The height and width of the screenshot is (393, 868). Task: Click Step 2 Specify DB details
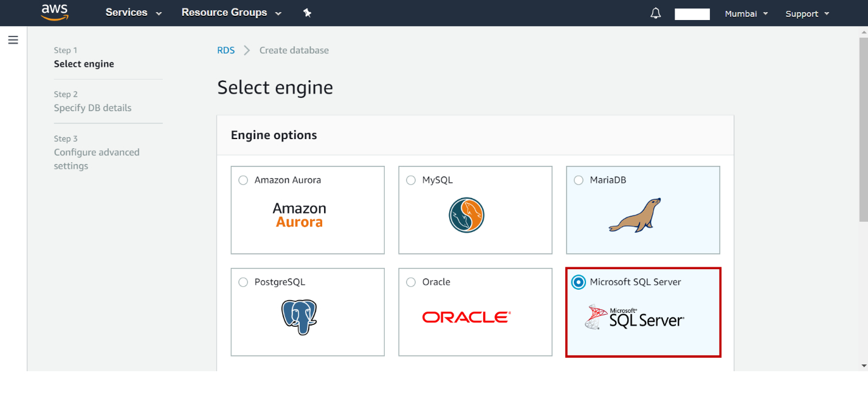(x=92, y=108)
